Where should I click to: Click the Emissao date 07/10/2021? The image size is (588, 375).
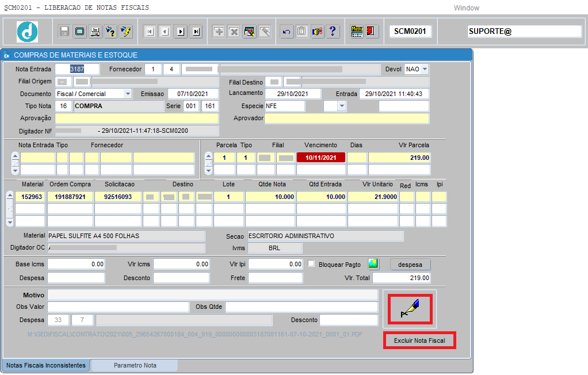point(193,94)
